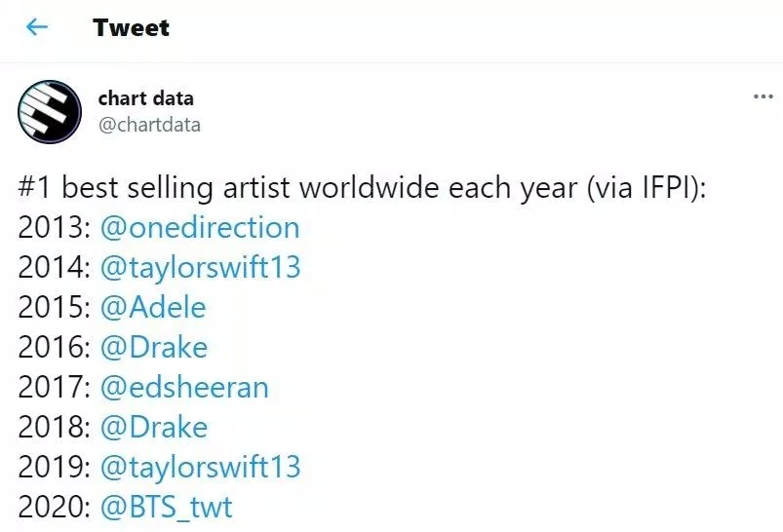Open the 2019 @taylorswift13 mention

200,468
